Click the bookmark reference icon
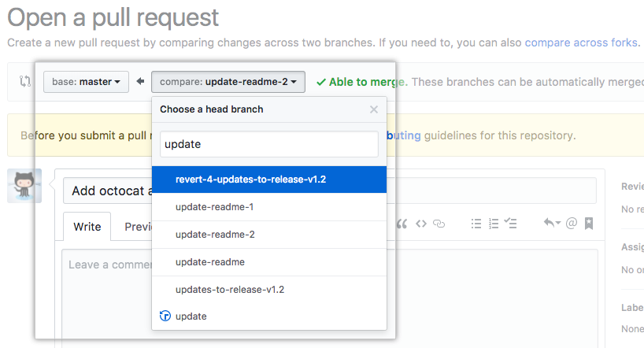Screen dimensions: 644x348 pyautogui.click(x=589, y=224)
